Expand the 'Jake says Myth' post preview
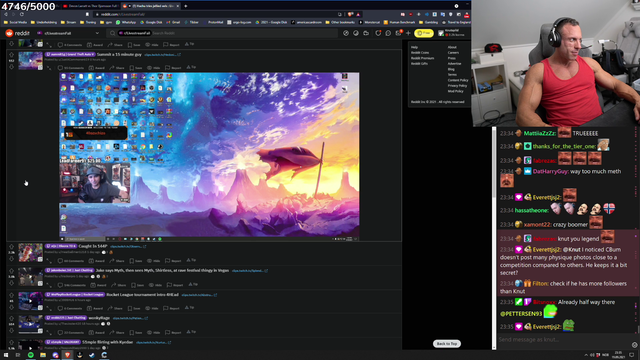The width and height of the screenshot is (640, 360). pos(49,284)
